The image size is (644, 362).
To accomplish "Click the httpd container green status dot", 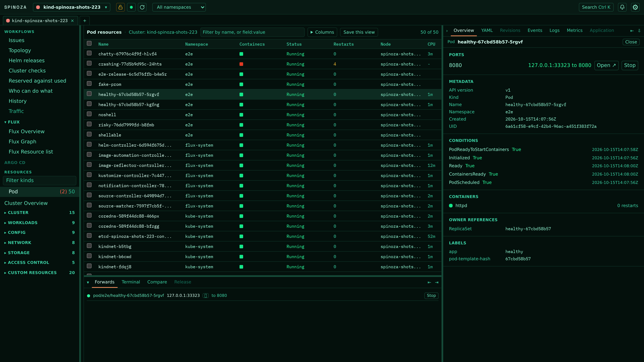I will 451,206.
